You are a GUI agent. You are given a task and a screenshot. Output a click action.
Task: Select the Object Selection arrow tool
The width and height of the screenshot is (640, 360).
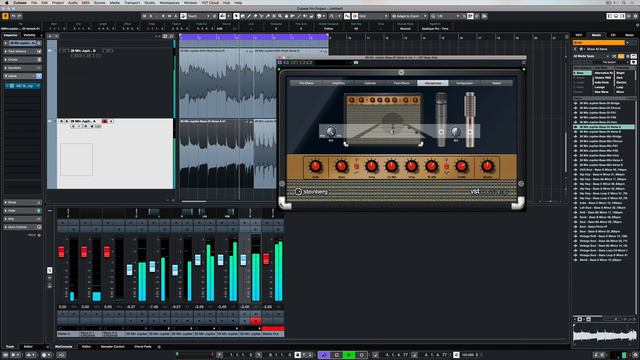click(236, 16)
